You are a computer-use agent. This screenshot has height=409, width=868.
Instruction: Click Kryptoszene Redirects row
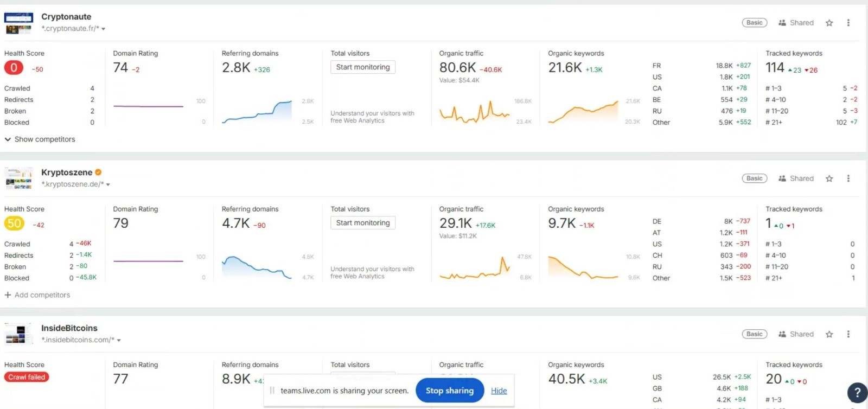tap(49, 255)
